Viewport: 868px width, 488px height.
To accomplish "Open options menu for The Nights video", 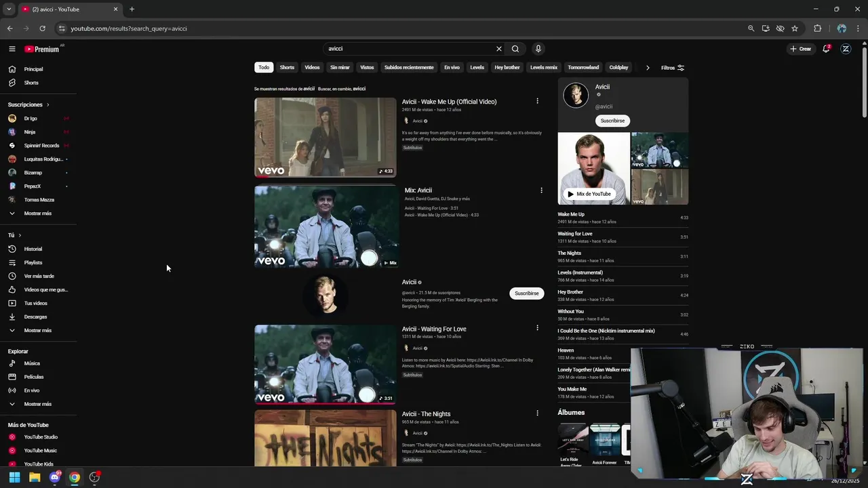I will tap(537, 413).
